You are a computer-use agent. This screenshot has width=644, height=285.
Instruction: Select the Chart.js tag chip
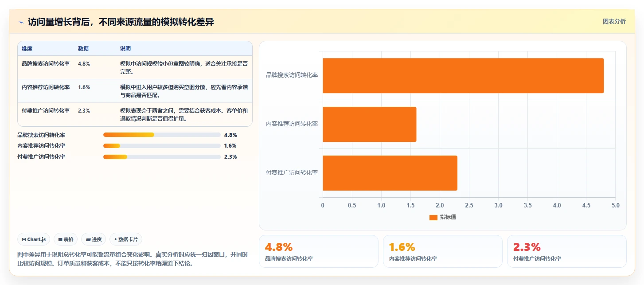34,239
